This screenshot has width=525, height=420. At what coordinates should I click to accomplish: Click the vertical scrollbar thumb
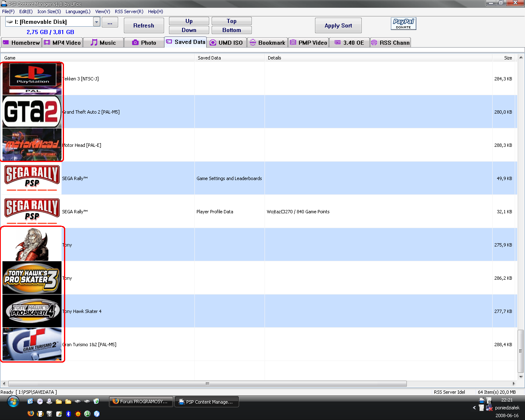tap(521, 351)
